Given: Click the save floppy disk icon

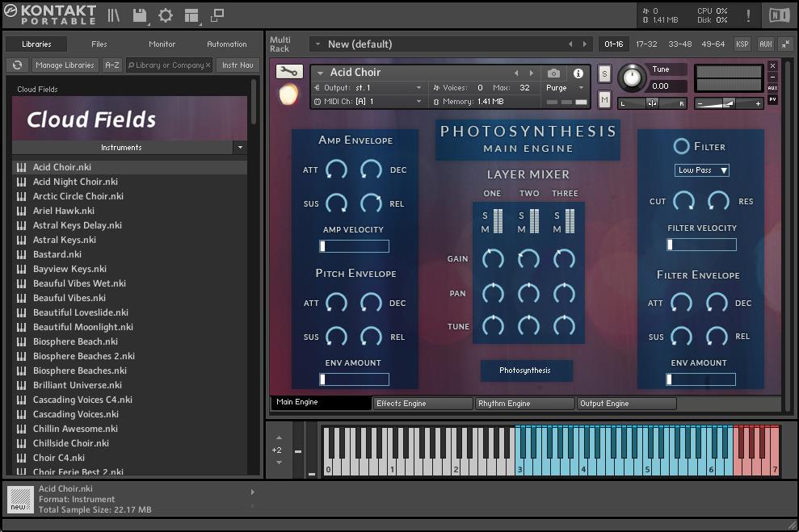Looking at the screenshot, I should click(140, 15).
